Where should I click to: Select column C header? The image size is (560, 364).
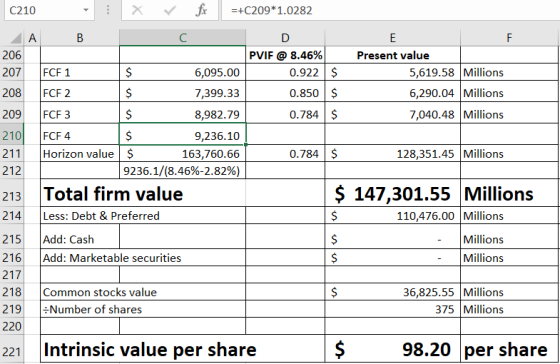click(x=182, y=38)
